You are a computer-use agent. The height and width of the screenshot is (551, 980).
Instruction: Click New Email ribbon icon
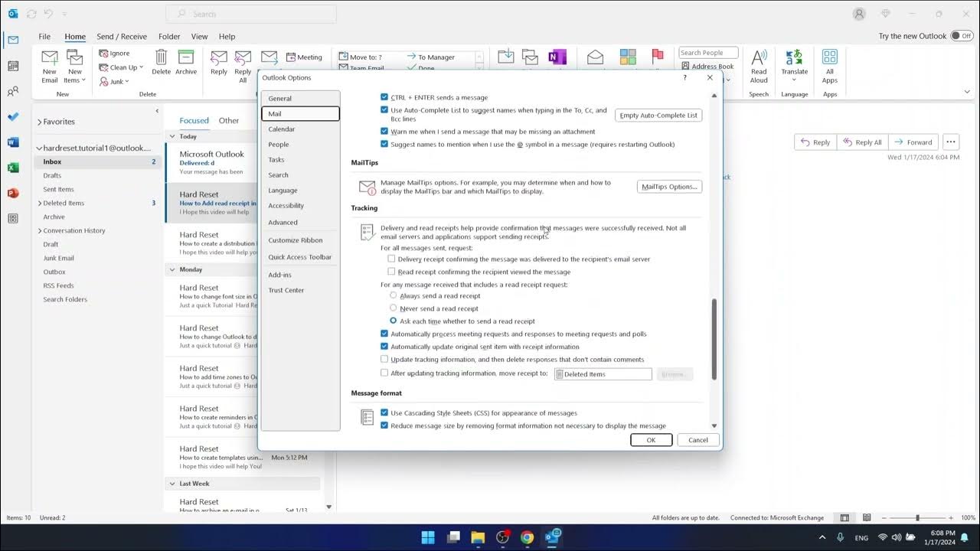(50, 57)
